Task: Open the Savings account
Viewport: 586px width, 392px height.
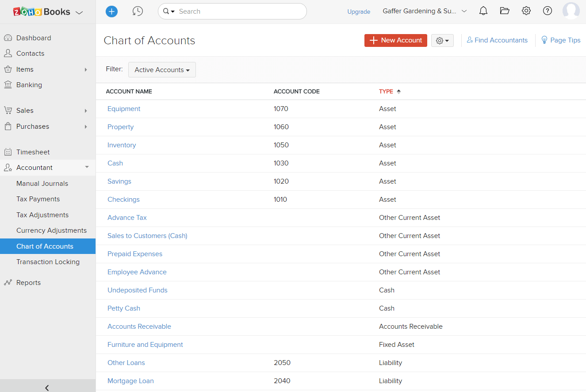Action: 119,181
